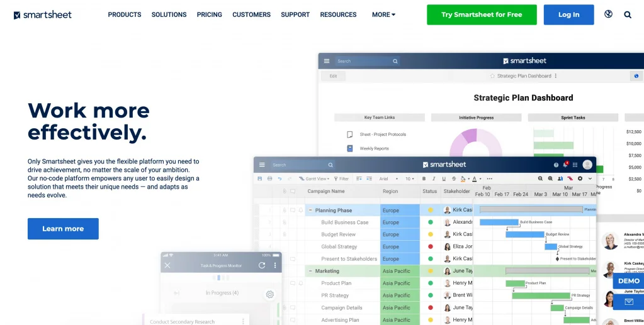Image resolution: width=644 pixels, height=325 pixels.
Task: Toggle strikethrough formatting in sheet toolbar
Action: (454, 179)
